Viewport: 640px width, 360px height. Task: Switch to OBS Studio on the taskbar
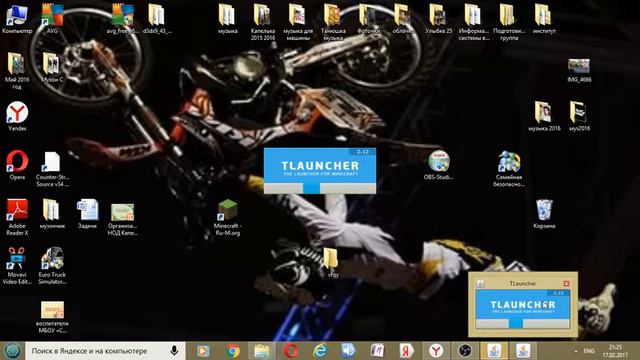point(464,351)
